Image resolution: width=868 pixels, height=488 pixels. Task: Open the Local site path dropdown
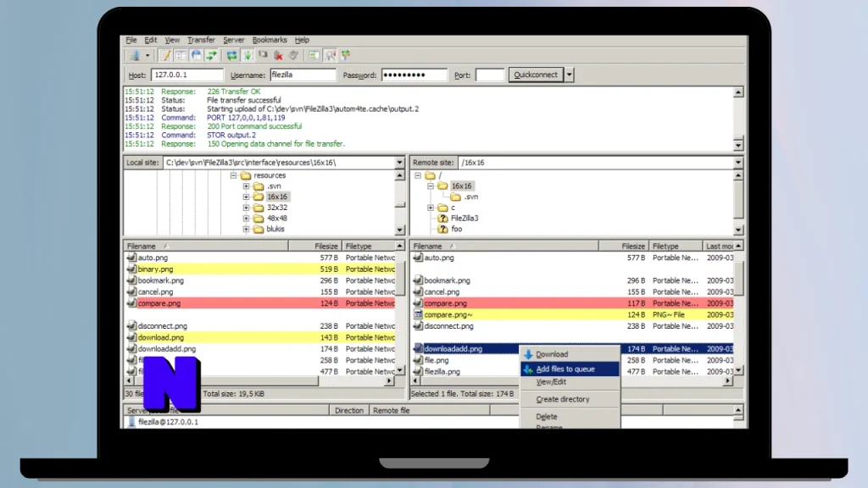click(399, 163)
